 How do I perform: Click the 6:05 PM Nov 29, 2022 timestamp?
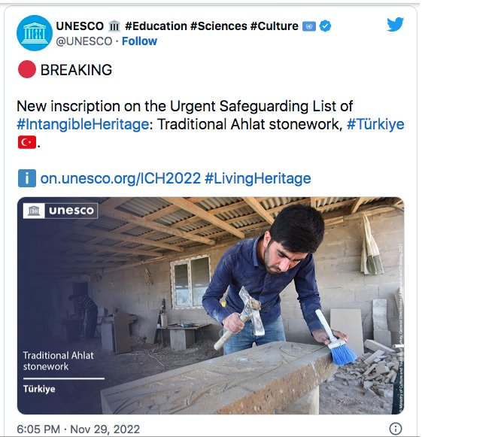click(x=78, y=429)
